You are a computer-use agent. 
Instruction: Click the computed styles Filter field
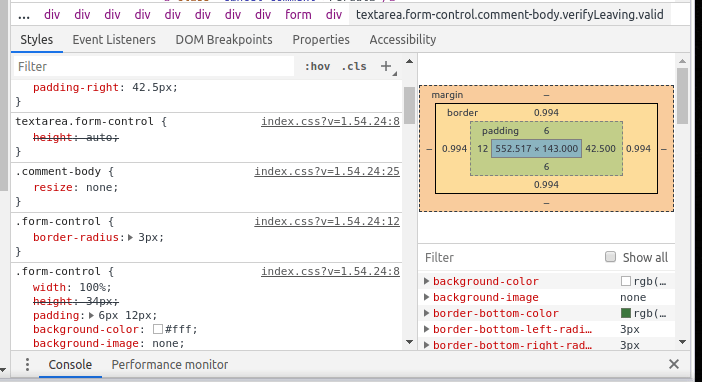click(512, 258)
